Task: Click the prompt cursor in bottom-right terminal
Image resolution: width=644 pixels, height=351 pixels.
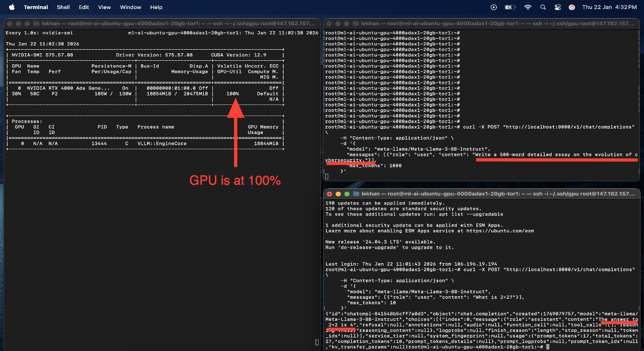Action: 547,347
